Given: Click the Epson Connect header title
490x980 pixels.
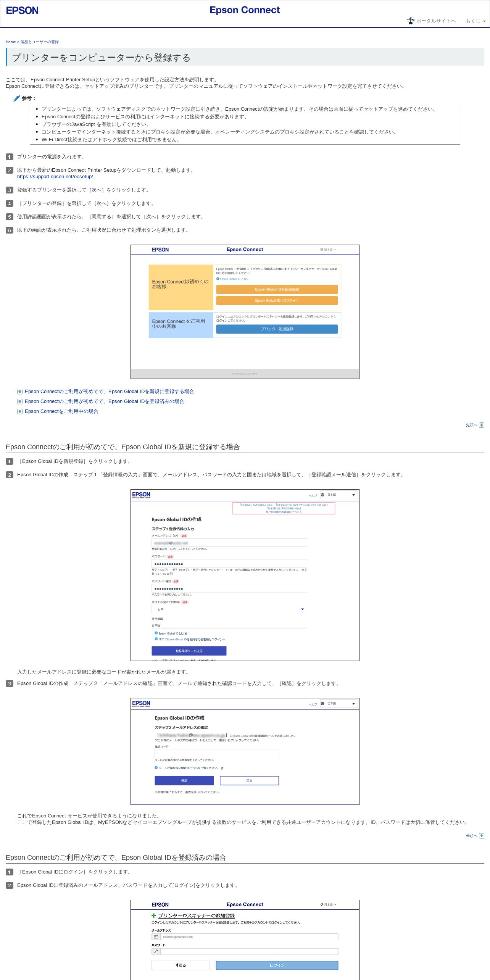Looking at the screenshot, I should click(245, 10).
